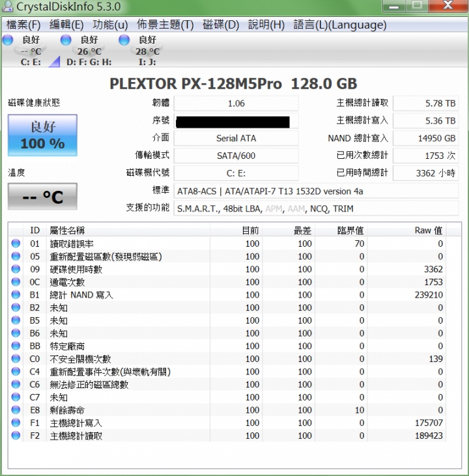The image size is (469, 476).
Task: Select the 無法修正的磁區總數 attribute row
Action: pyautogui.click(x=227, y=384)
